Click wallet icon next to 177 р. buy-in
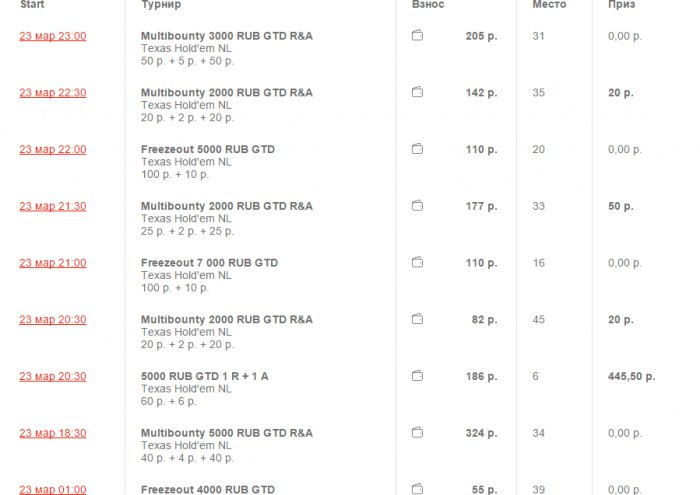Viewport: 700px width, 495px height. [x=417, y=206]
